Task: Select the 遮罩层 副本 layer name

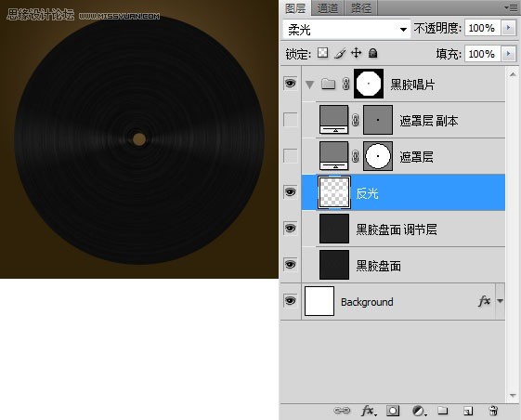Action: pos(429,121)
